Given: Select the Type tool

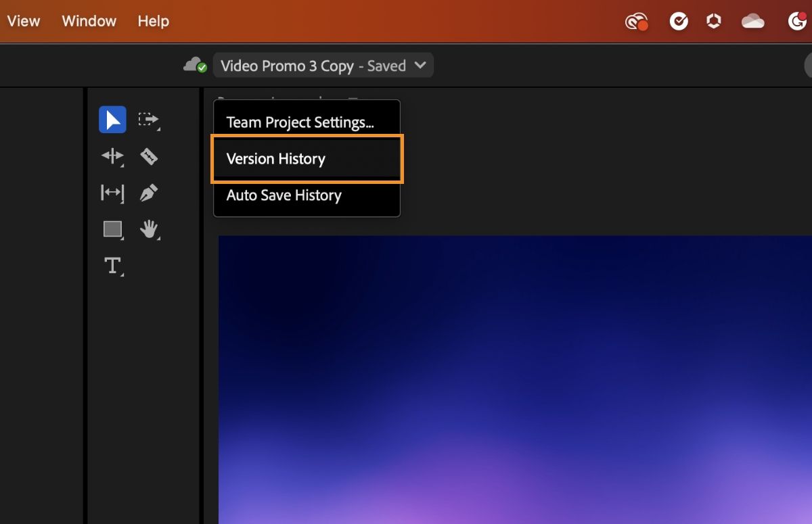Looking at the screenshot, I should (112, 265).
